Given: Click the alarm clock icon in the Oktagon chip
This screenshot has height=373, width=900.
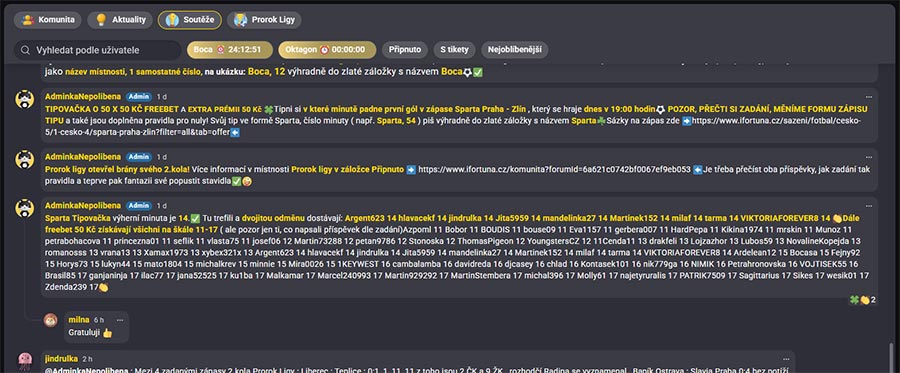Looking at the screenshot, I should pyautogui.click(x=324, y=50).
